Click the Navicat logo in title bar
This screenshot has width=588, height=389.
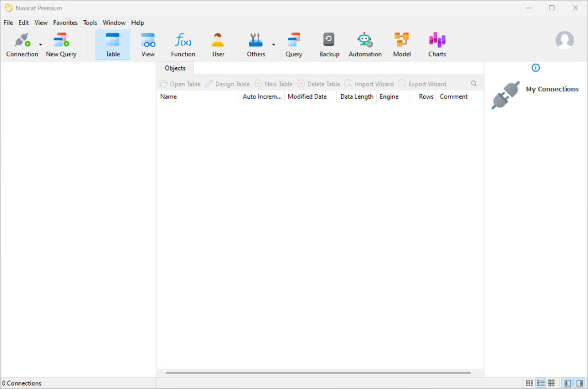8,8
